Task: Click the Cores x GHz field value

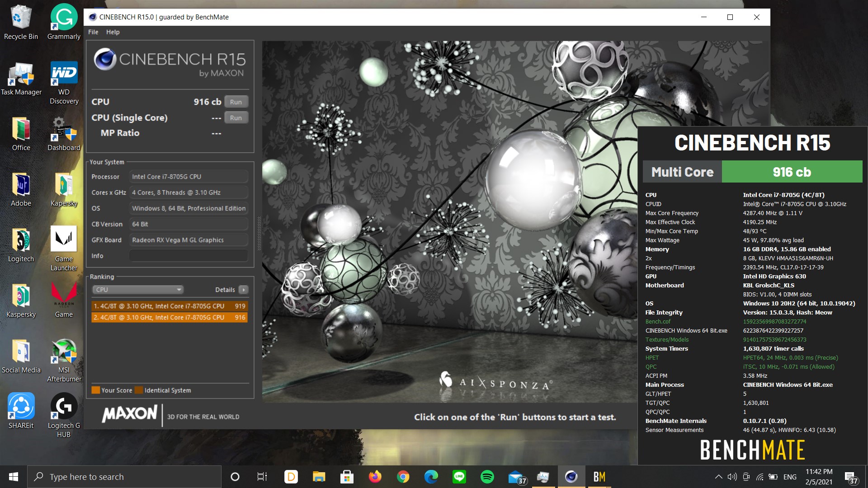Action: point(189,192)
